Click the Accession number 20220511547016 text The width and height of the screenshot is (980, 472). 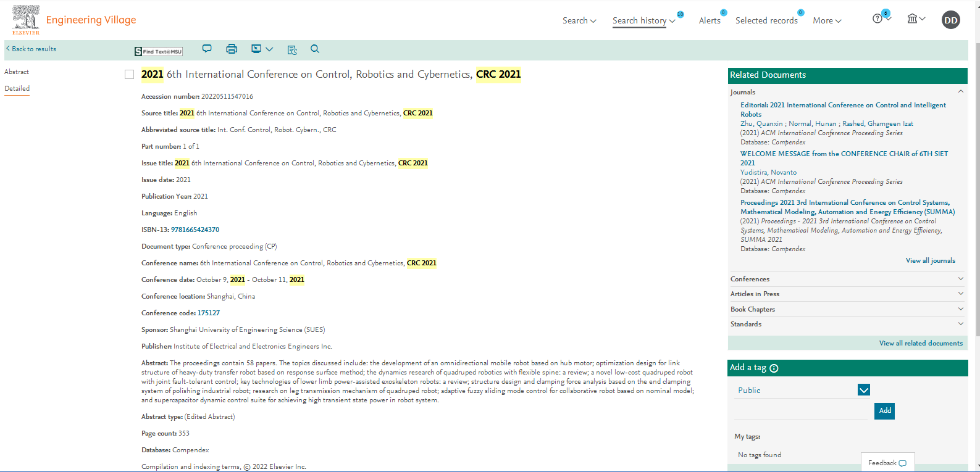pyautogui.click(x=197, y=96)
